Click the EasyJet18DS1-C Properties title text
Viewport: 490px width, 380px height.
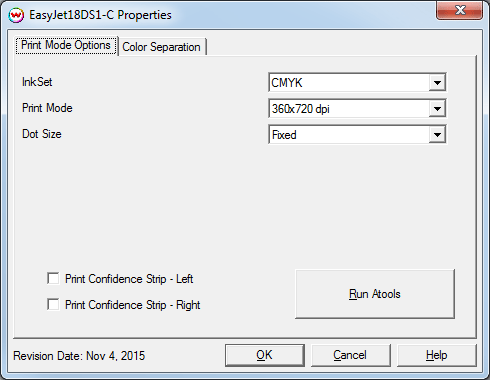tap(100, 15)
